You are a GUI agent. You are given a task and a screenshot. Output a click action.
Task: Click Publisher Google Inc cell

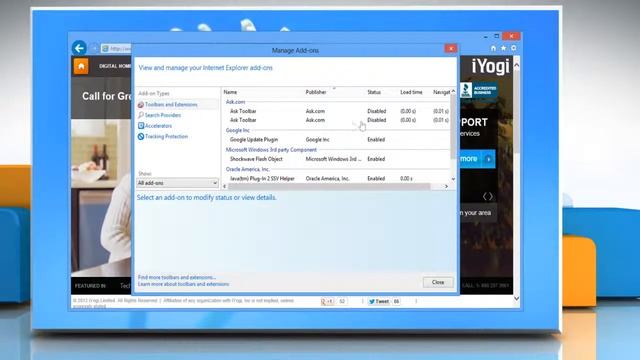pos(317,140)
